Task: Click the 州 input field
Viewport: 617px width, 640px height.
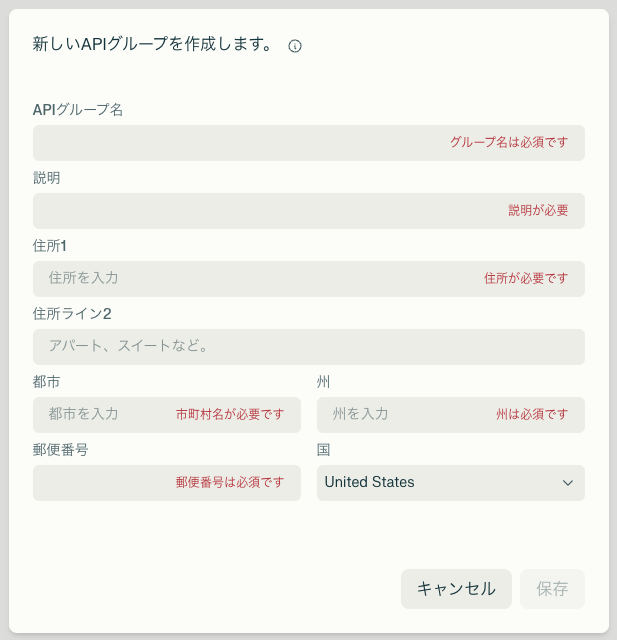Action: point(451,415)
